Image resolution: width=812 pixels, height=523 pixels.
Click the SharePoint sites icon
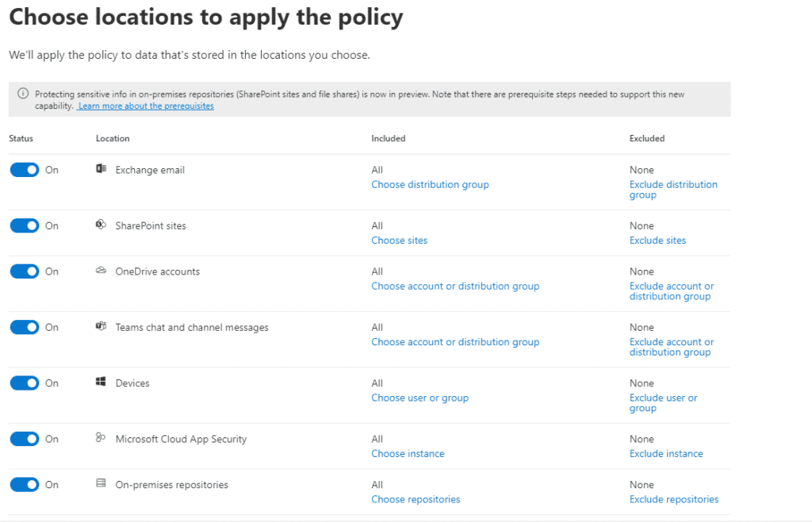(101, 225)
